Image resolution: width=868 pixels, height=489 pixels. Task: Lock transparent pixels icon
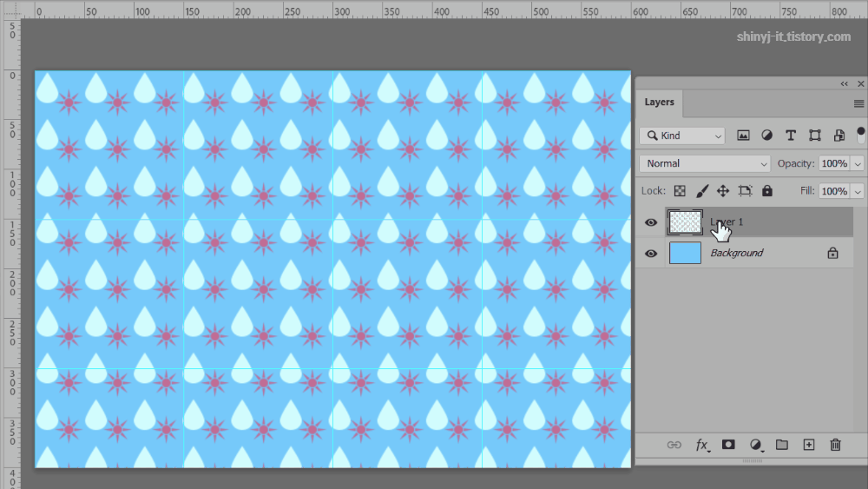(680, 191)
